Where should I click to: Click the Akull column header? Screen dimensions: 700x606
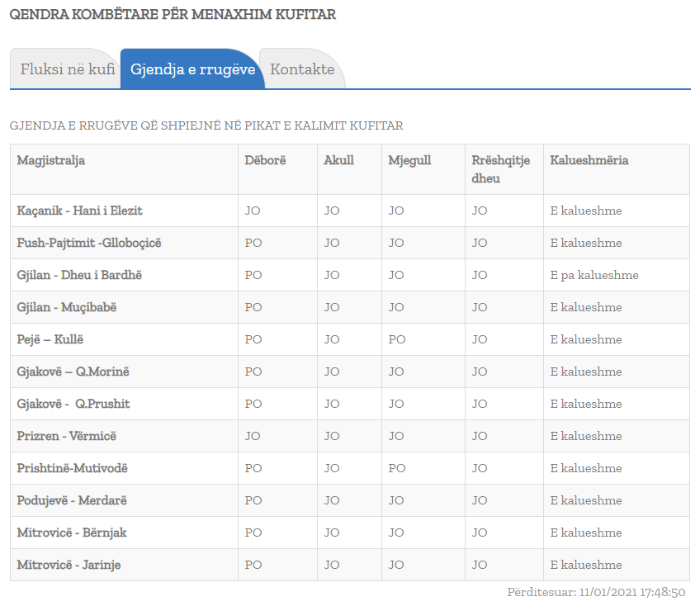pyautogui.click(x=338, y=160)
